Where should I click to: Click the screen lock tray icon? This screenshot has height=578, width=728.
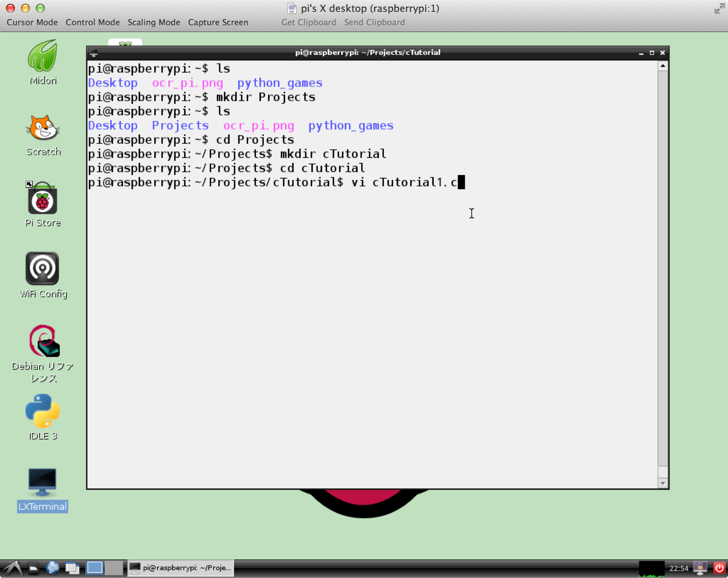click(700, 568)
